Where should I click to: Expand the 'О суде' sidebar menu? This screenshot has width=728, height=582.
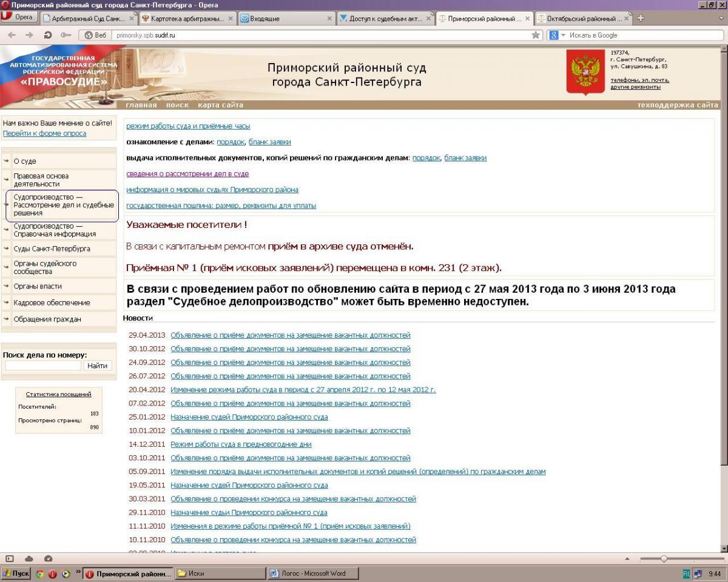click(25, 162)
